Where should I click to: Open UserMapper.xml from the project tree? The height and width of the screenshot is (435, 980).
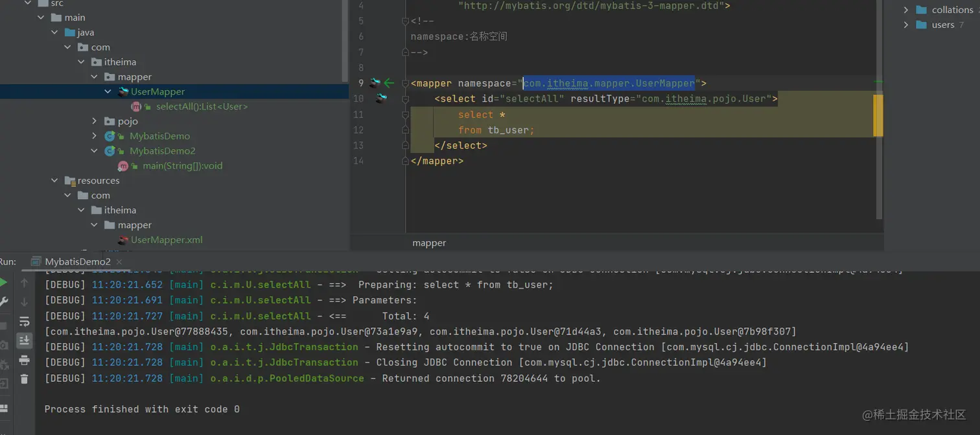pos(167,240)
